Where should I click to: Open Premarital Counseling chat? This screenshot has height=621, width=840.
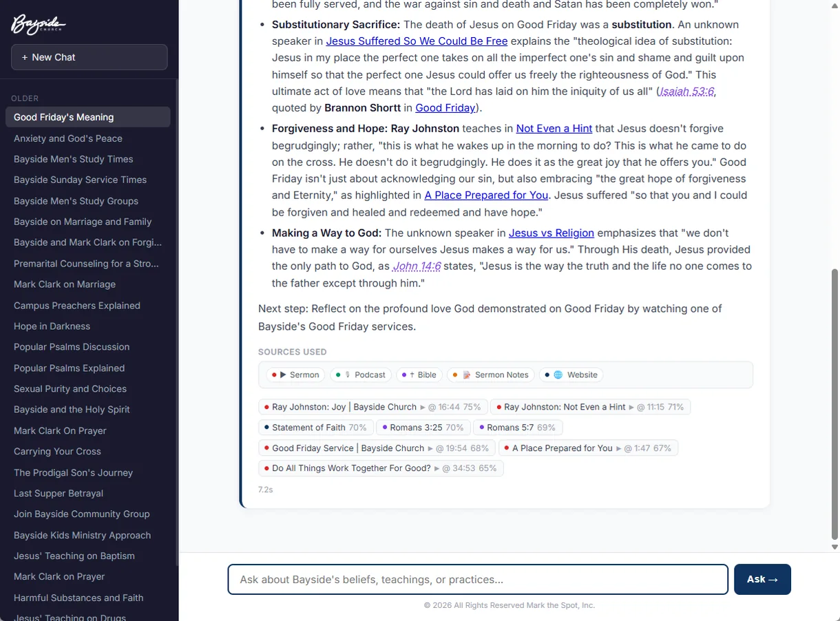88,264
